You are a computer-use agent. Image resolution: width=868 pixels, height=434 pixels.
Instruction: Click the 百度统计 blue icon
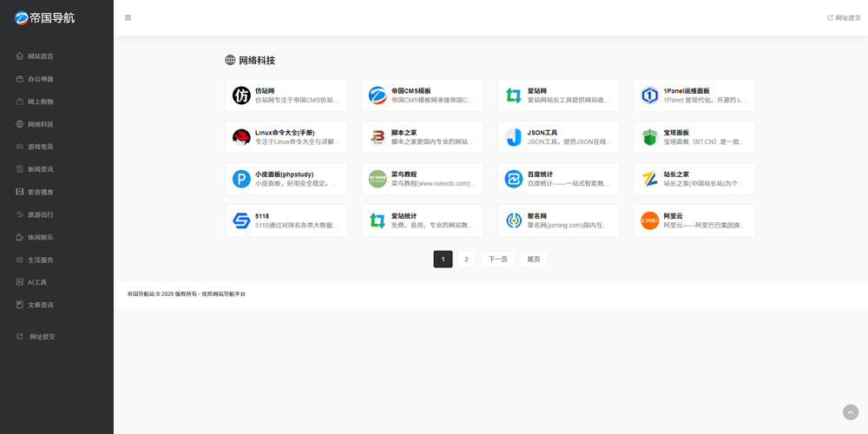point(514,179)
